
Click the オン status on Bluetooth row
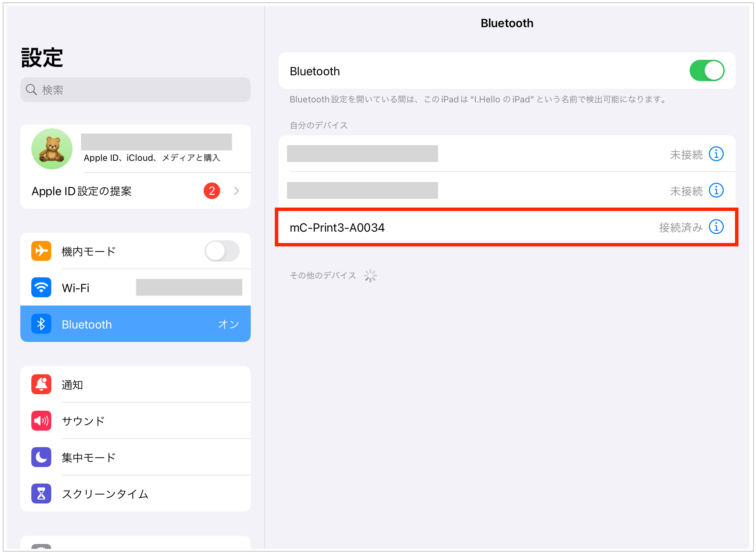[x=228, y=324]
